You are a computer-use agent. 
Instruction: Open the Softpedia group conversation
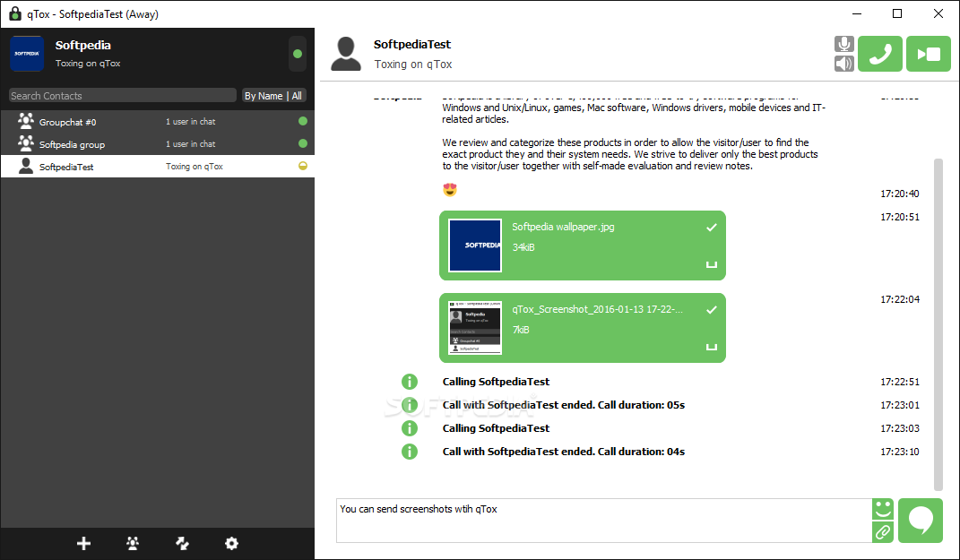point(158,144)
